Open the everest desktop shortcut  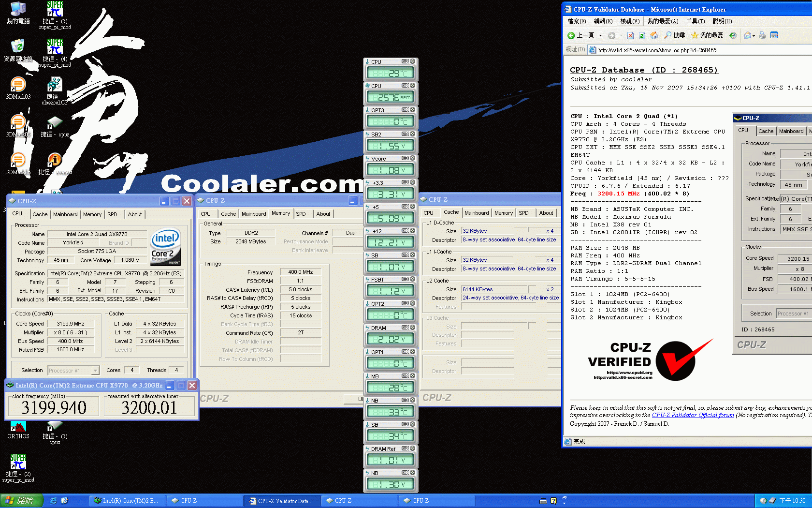point(55,164)
